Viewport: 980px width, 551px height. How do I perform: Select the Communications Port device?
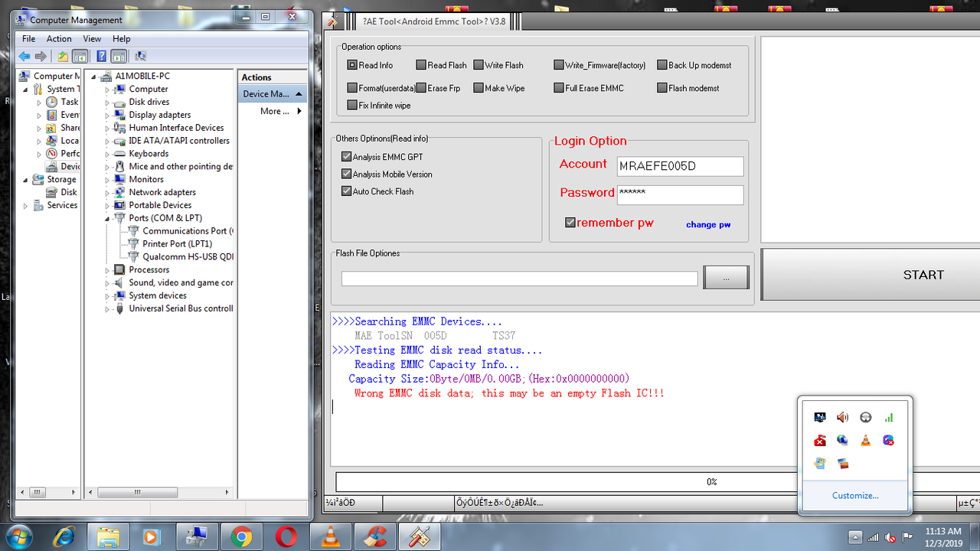coord(188,230)
